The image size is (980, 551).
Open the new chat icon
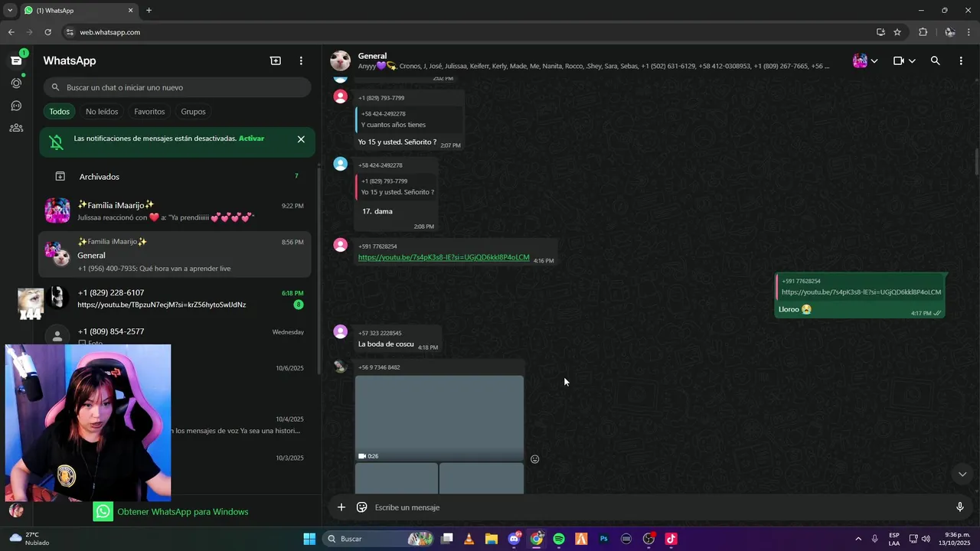coord(276,60)
